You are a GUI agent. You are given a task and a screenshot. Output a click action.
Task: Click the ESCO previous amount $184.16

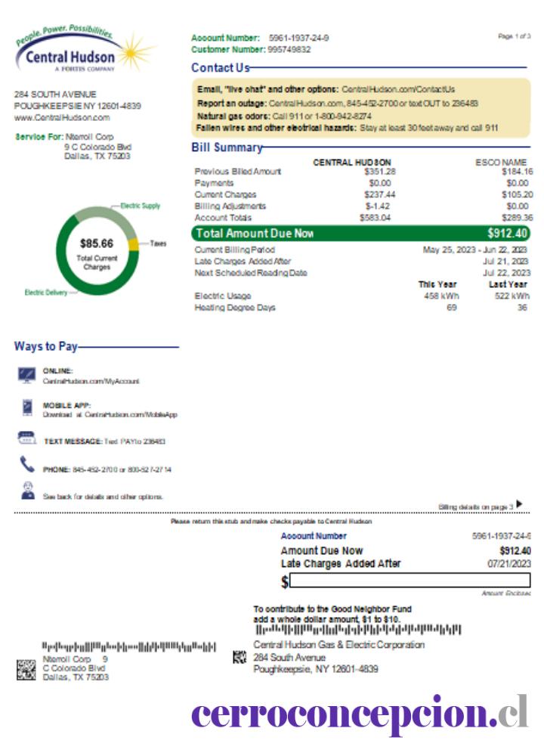(x=517, y=172)
